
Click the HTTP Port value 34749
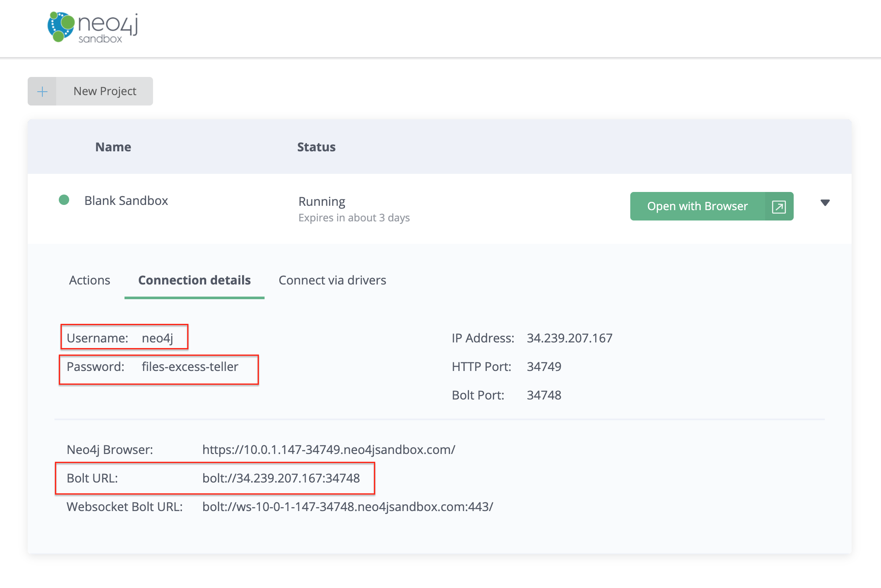click(x=544, y=367)
